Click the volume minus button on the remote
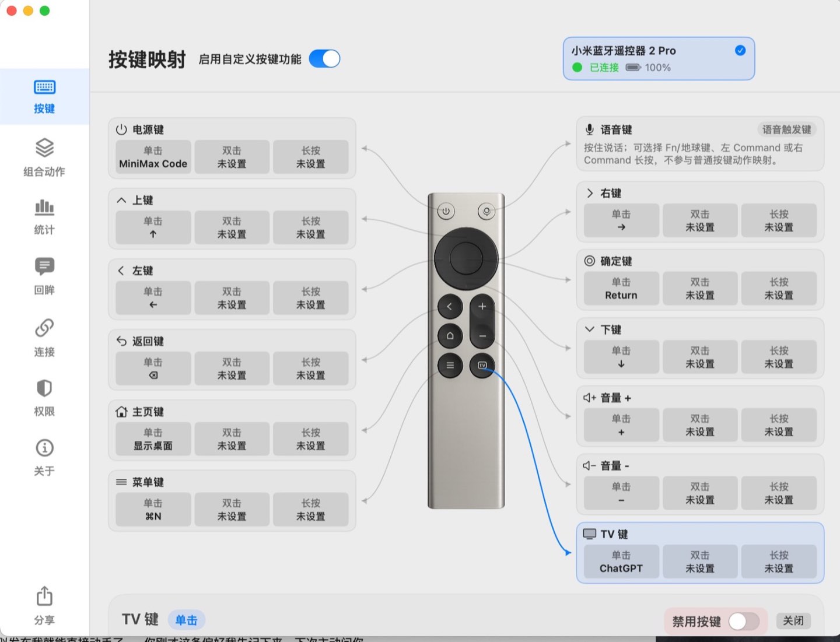Image resolution: width=840 pixels, height=642 pixels. 482,336
